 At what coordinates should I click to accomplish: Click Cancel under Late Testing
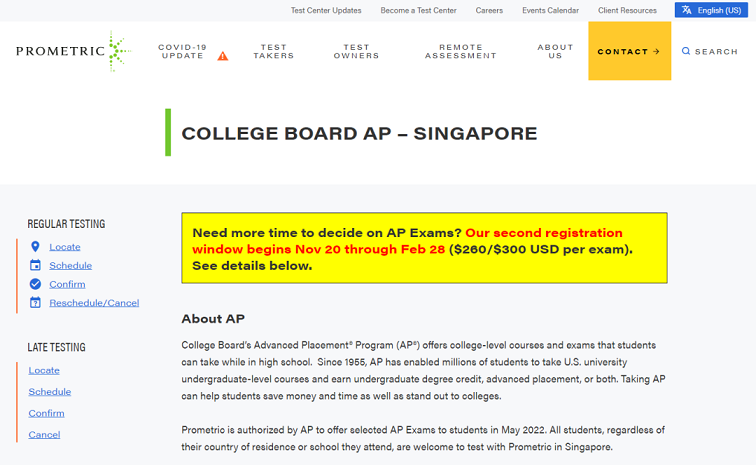[44, 435]
